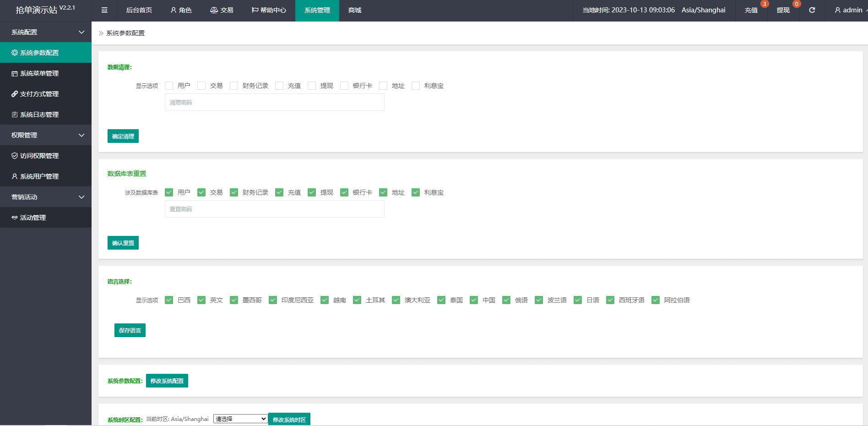
Task: Open the 后台首页 top menu
Action: 139,10
